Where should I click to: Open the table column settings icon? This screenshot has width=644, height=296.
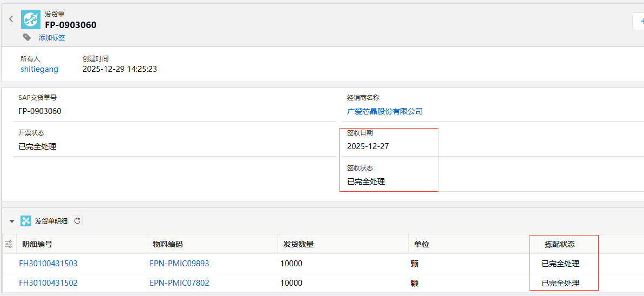coord(9,244)
